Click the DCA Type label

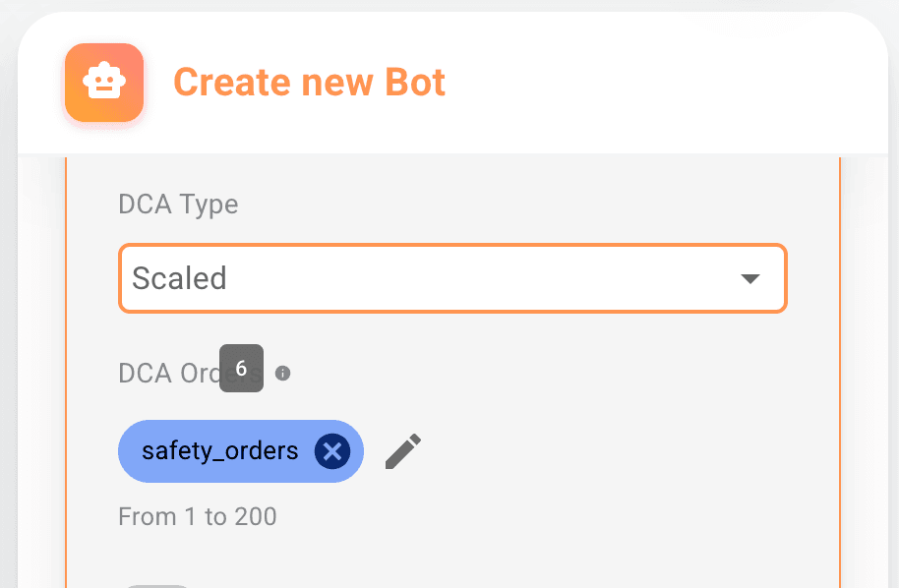[178, 205]
